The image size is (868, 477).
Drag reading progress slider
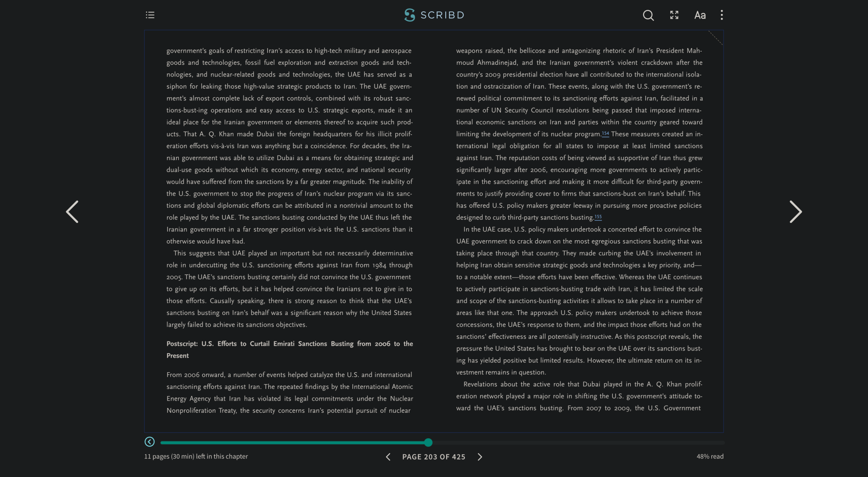[x=428, y=442]
